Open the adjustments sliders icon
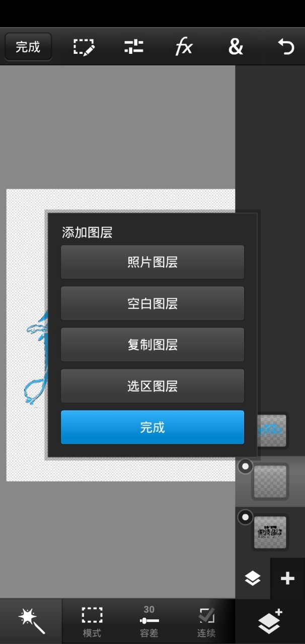 134,47
